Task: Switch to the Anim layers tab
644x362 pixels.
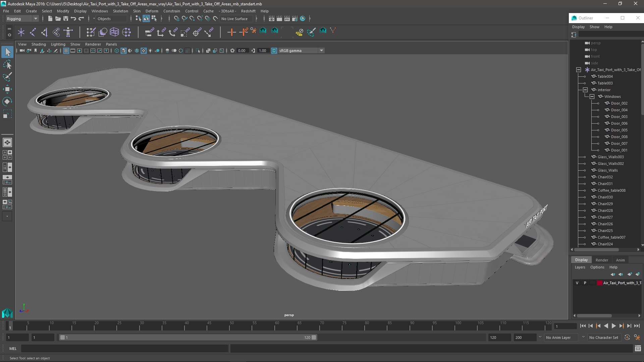Action: pyautogui.click(x=620, y=260)
